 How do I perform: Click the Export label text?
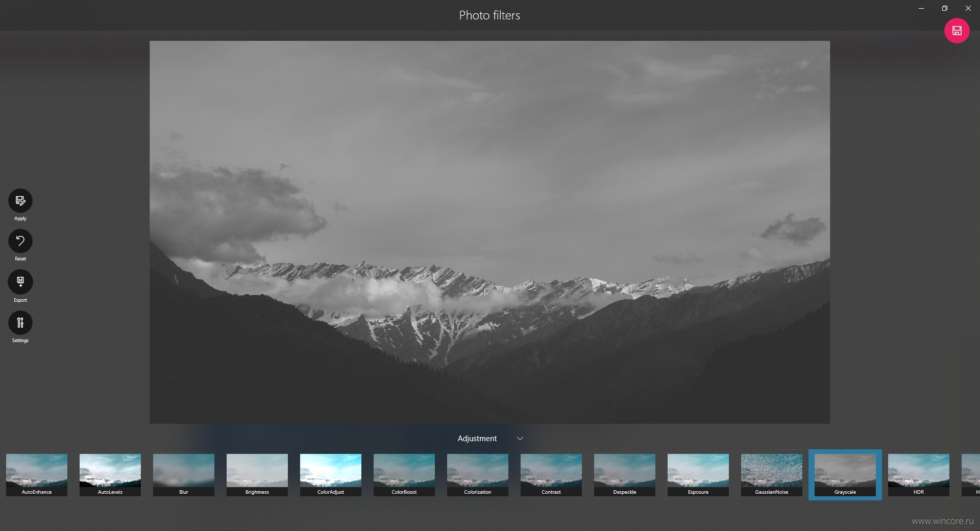pos(20,300)
